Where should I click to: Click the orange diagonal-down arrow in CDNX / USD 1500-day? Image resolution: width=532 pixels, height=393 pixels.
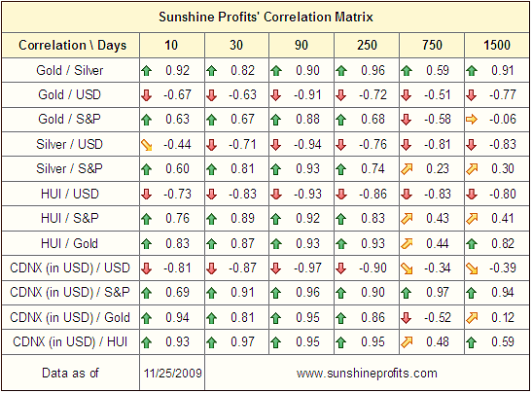[472, 268]
